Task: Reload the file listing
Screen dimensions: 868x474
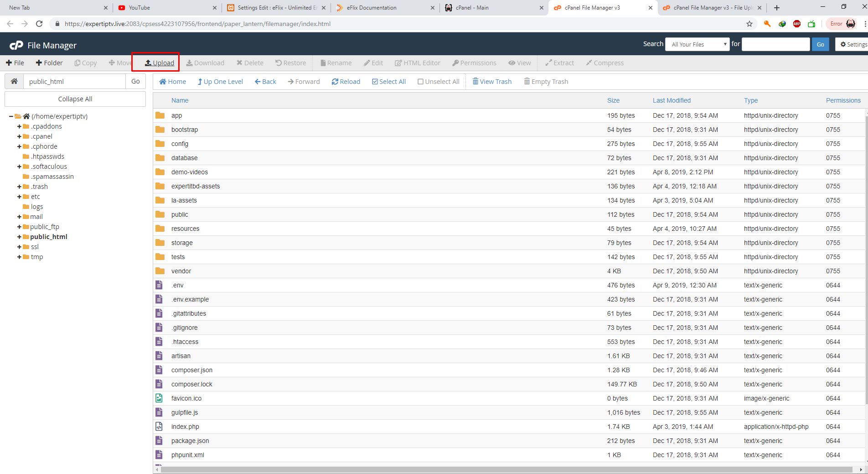Action: pyautogui.click(x=346, y=82)
